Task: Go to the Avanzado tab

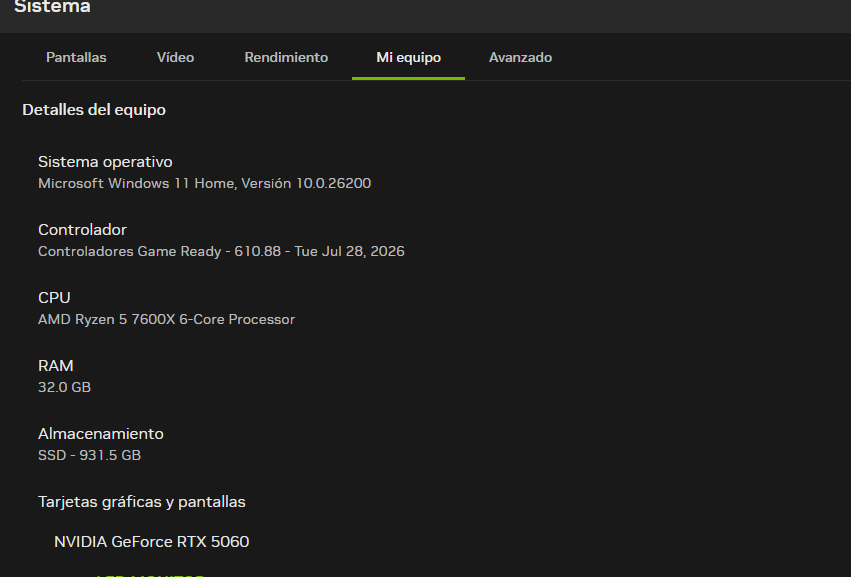Action: point(520,58)
